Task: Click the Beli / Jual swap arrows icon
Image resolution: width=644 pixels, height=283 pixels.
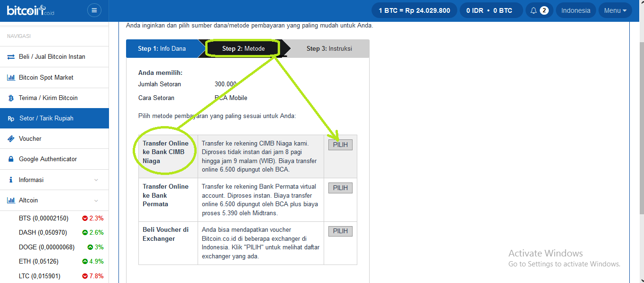Action: [11, 57]
